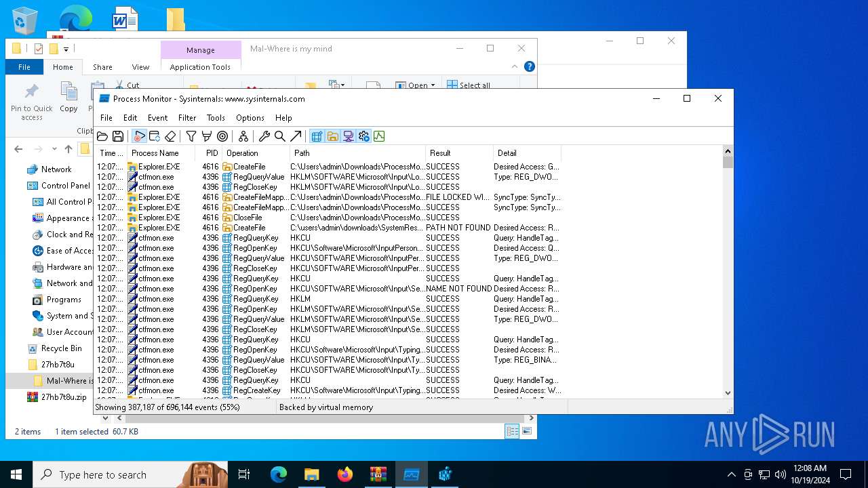
Task: Open Explorer File tab
Action: click(24, 67)
